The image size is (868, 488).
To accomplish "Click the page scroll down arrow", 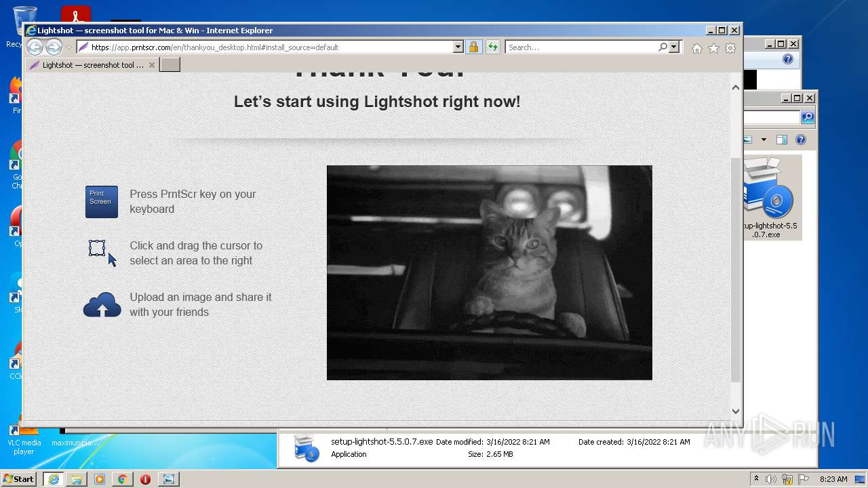I will coord(736,411).
